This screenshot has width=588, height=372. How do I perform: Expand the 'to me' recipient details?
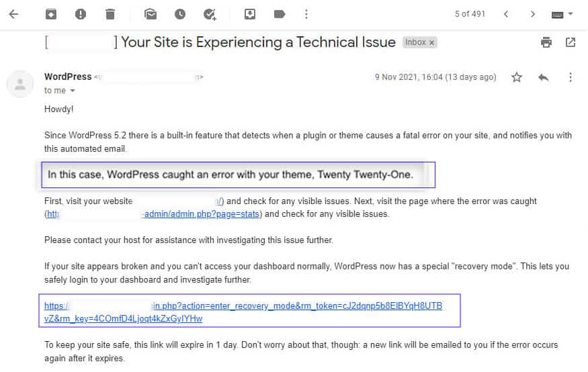click(x=73, y=91)
